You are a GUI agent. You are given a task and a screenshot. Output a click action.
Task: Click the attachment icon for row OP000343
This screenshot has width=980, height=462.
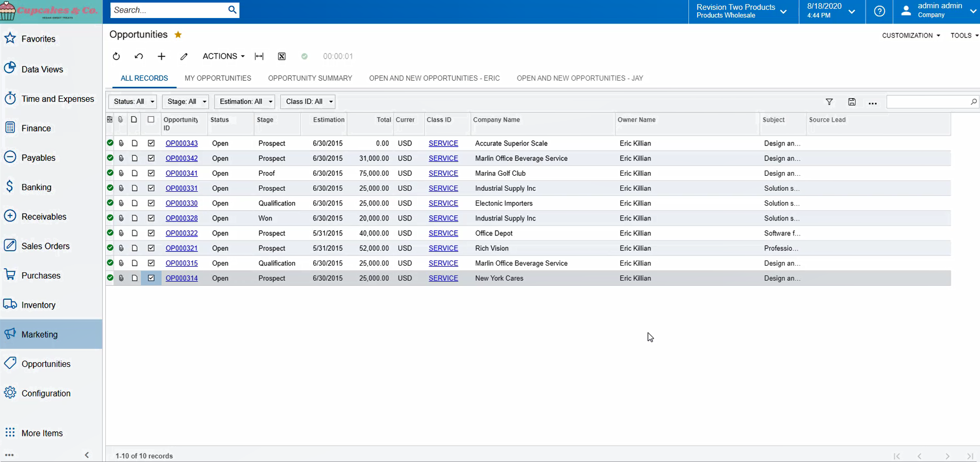[121, 143]
